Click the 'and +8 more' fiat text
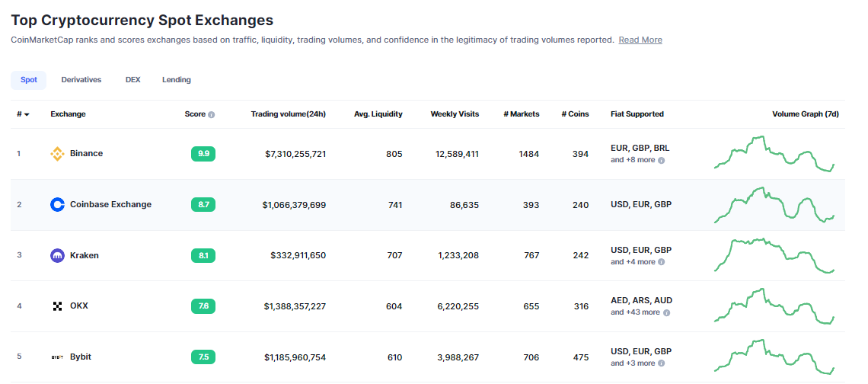This screenshot has height=384, width=868. 633,159
